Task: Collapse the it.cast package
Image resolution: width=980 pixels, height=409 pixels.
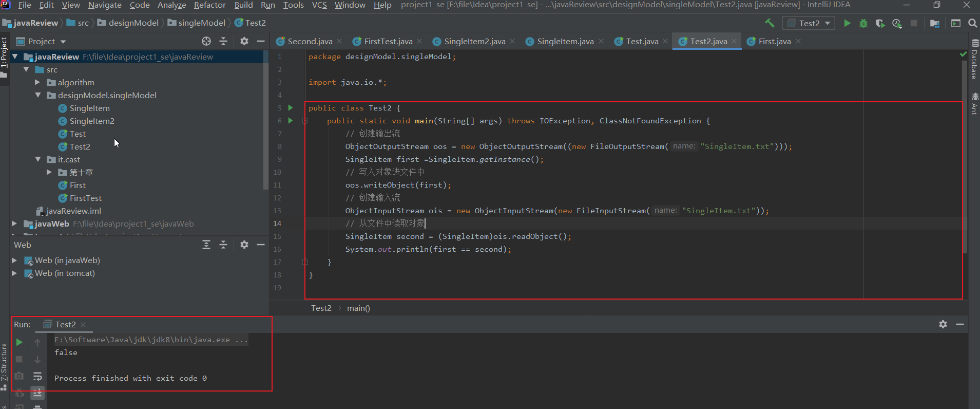Action: [37, 159]
